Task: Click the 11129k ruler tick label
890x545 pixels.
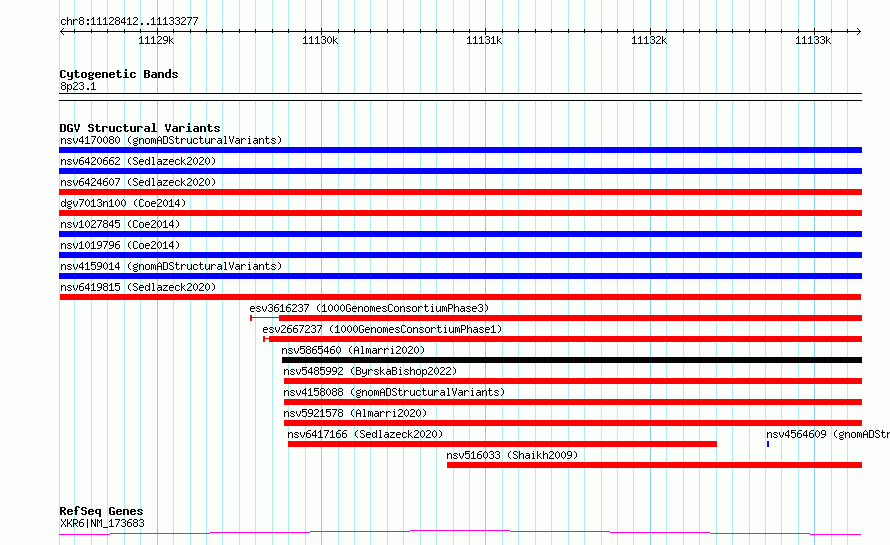Action: pyautogui.click(x=156, y=40)
